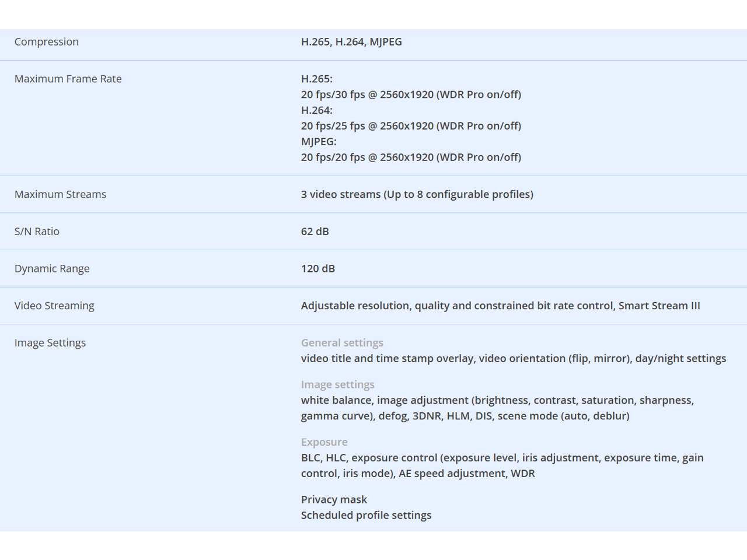Click the Smart Stream III description text
Screen dimensions: 747x560
click(x=500, y=306)
